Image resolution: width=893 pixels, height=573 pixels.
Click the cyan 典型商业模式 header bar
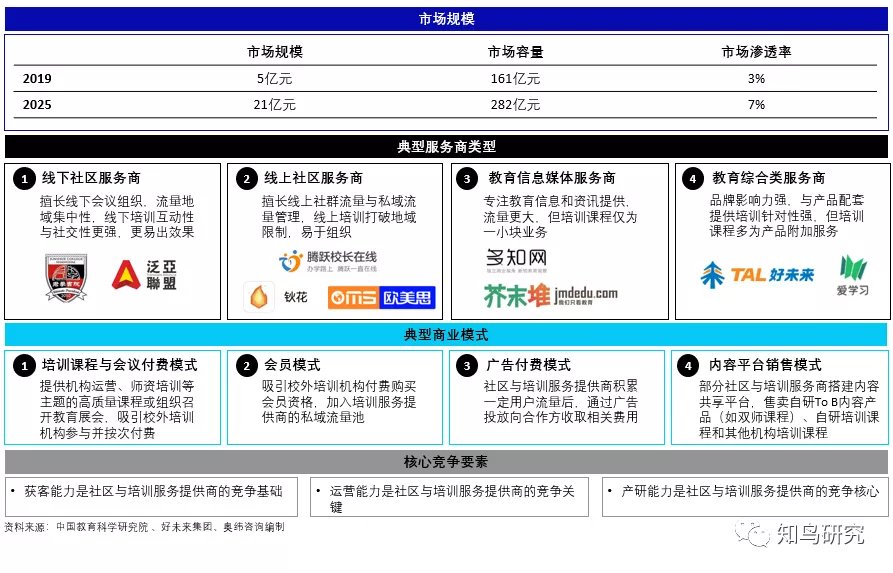click(x=446, y=335)
